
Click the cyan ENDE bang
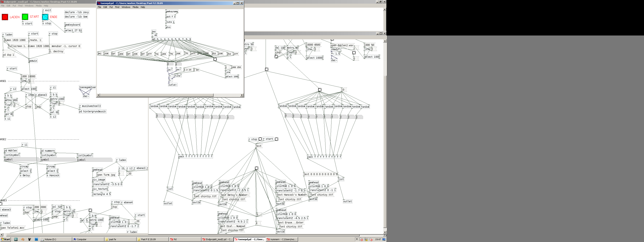[45, 17]
